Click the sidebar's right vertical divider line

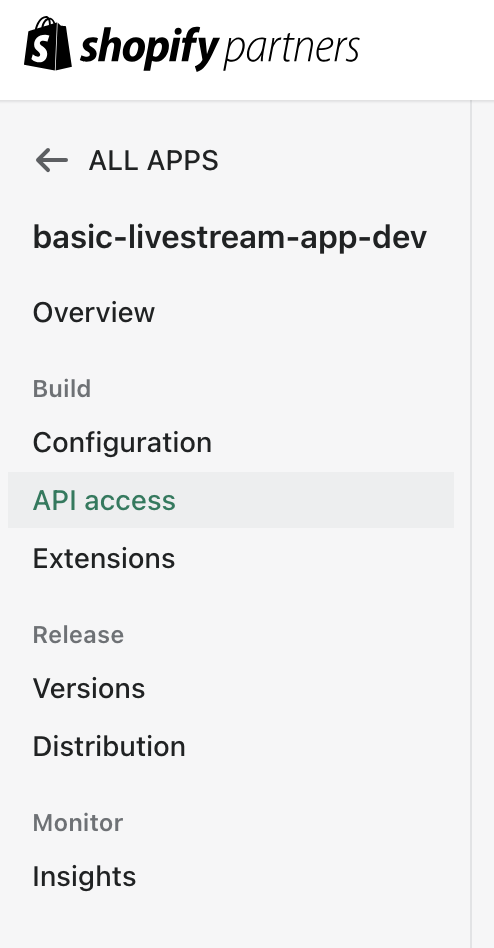471,524
